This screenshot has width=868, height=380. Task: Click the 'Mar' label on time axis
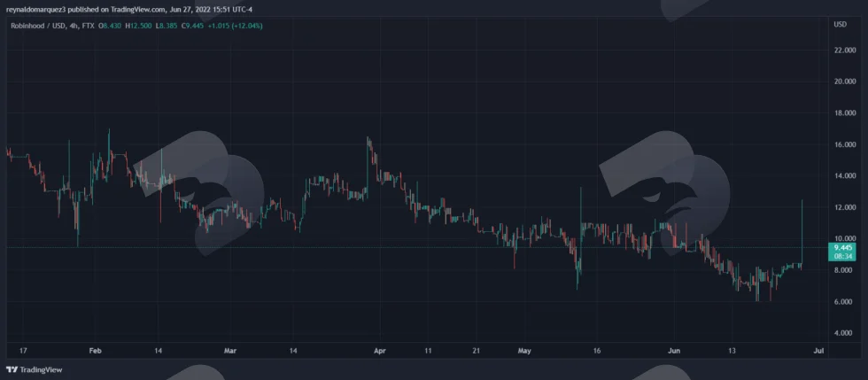coord(230,351)
